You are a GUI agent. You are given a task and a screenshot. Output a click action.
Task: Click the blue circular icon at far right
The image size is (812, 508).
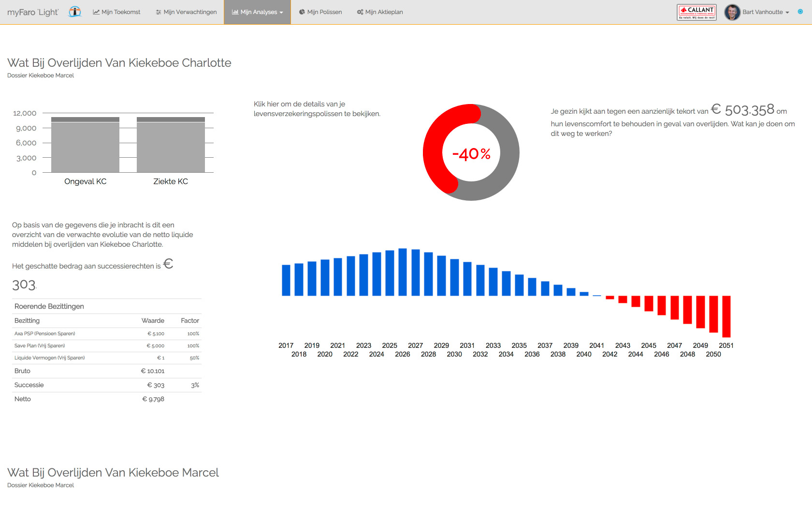click(800, 12)
